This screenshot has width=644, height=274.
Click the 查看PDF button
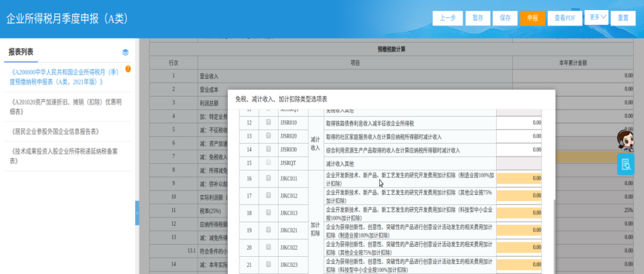click(x=565, y=18)
